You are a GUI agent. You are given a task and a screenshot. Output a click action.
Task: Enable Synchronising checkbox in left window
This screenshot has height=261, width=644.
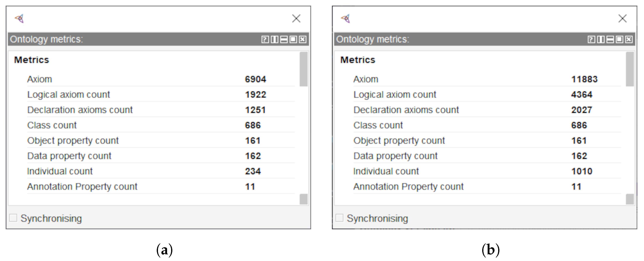[x=13, y=218]
